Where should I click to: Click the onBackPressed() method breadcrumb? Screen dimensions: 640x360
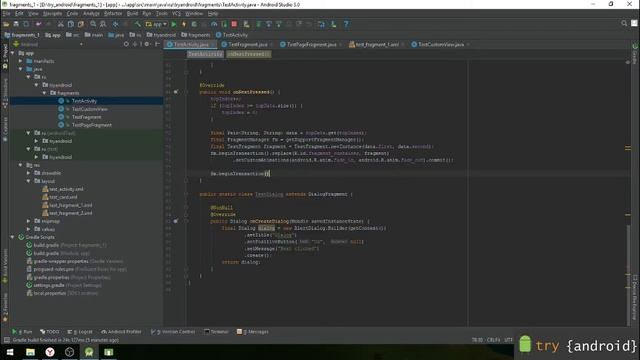tap(249, 54)
